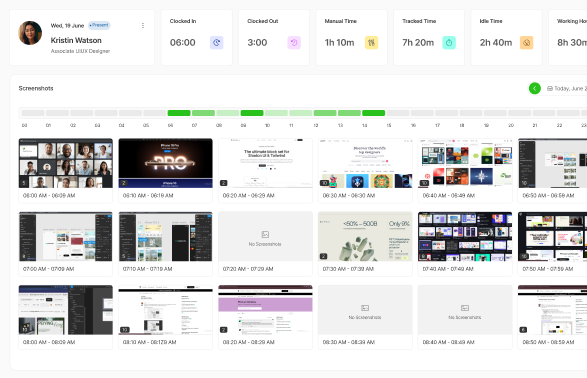Select the 06 hour timeline segment
Screen dimensions: 587x378
click(x=179, y=113)
